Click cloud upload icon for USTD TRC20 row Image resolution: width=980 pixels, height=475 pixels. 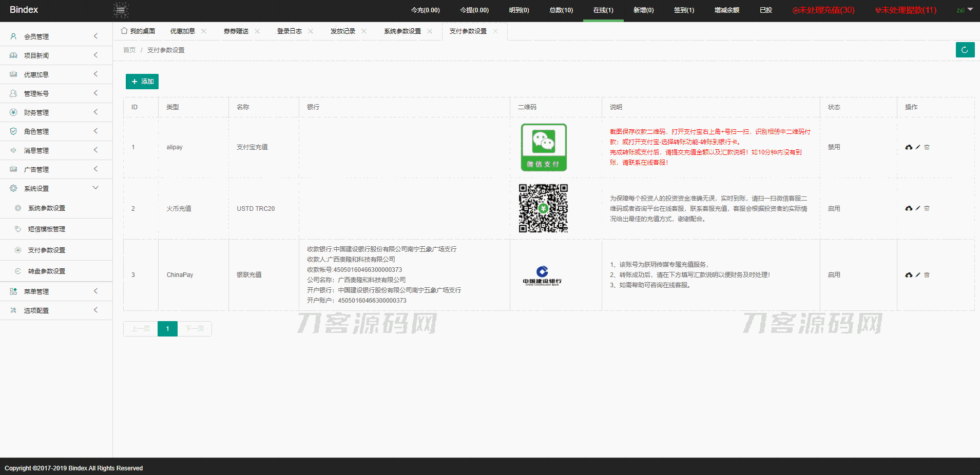(x=909, y=208)
